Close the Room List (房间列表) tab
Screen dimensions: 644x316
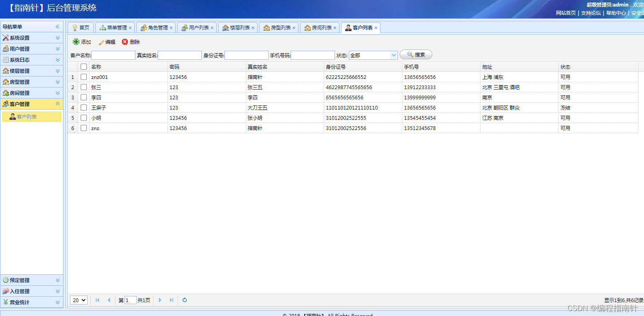click(335, 28)
